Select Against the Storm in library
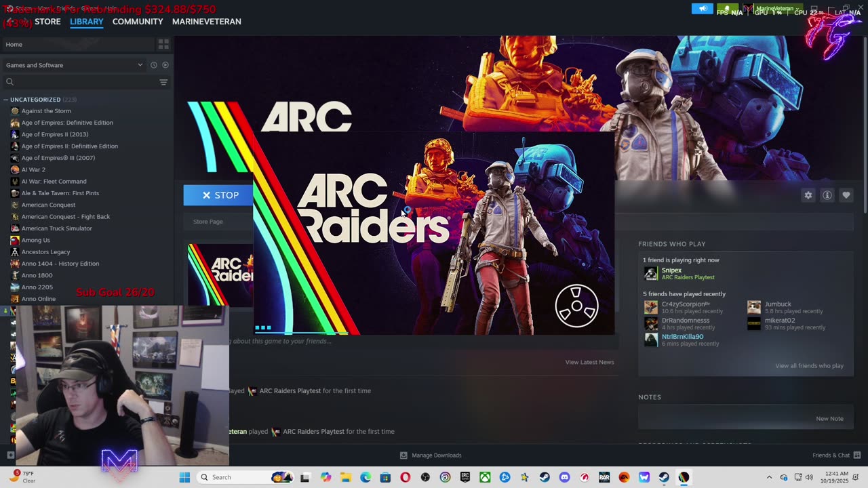 [46, 111]
